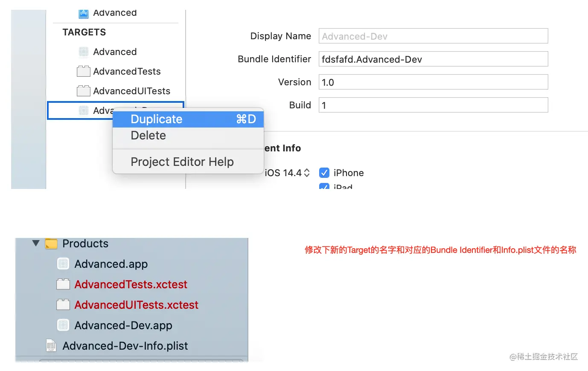Click the Advanced project icon at top
The width and height of the screenshot is (588, 371).
(x=84, y=14)
